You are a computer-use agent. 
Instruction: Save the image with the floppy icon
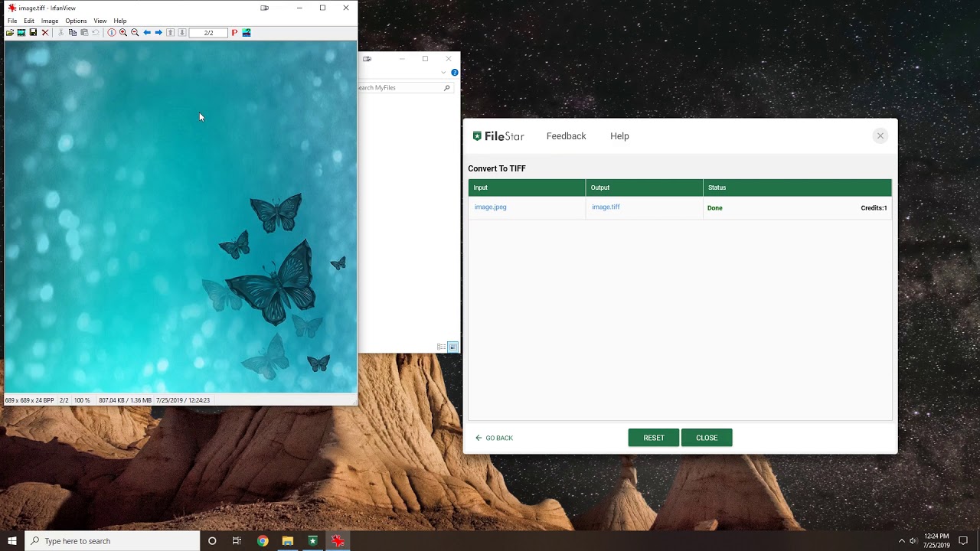(33, 33)
